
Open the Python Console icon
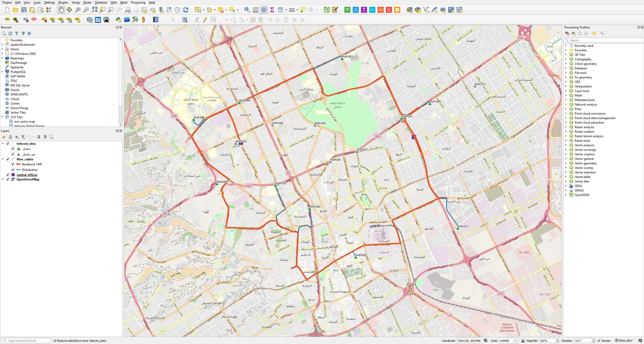[x=118, y=20]
